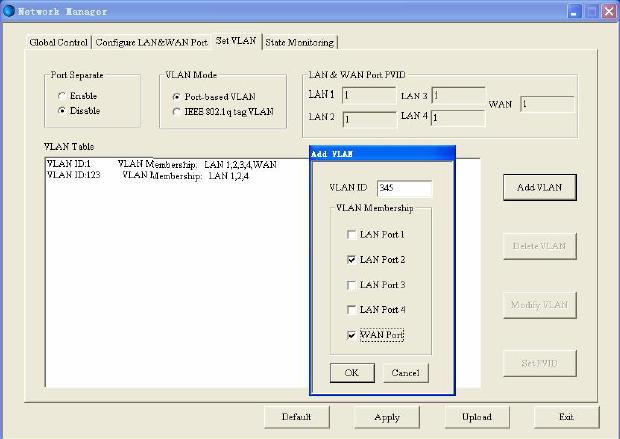620x439 pixels.
Task: Check the LAN Port 3 checkbox
Action: coord(351,285)
